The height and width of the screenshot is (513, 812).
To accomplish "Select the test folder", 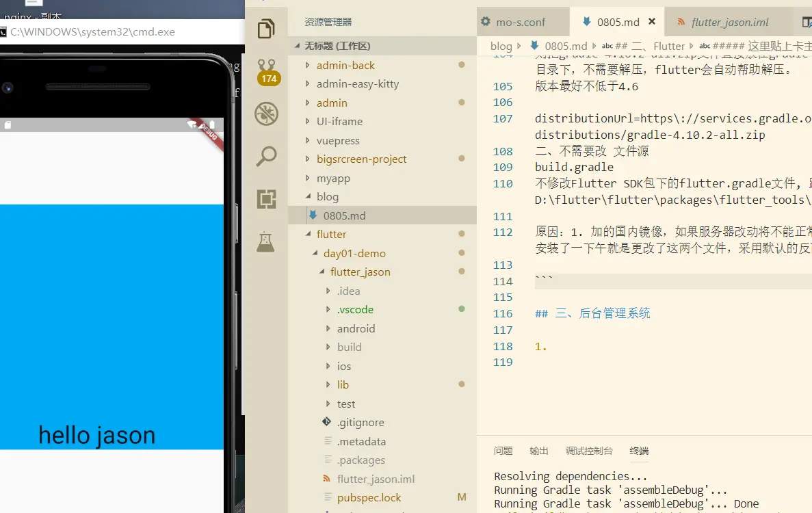I will point(382,404).
